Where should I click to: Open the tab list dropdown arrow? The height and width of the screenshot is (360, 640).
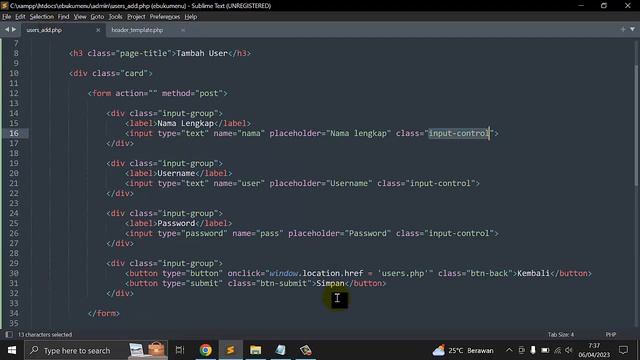[633, 29]
